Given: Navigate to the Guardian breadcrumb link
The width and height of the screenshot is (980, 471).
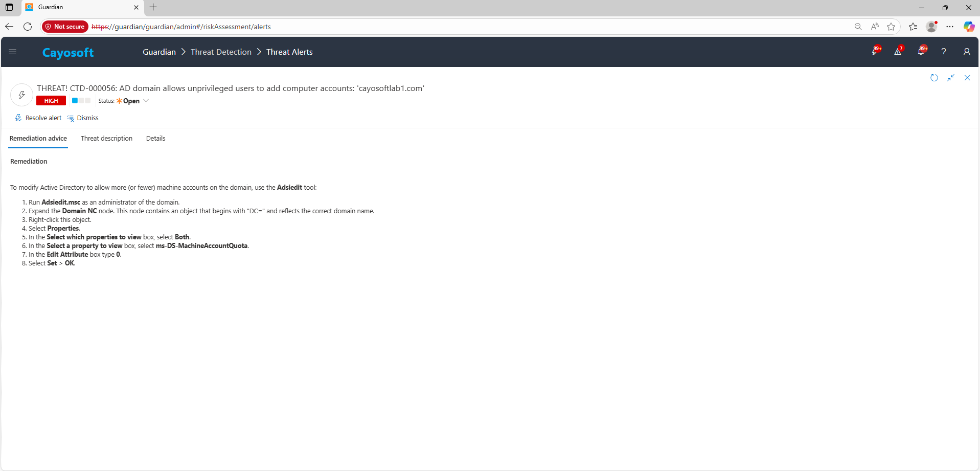Looking at the screenshot, I should [x=159, y=52].
